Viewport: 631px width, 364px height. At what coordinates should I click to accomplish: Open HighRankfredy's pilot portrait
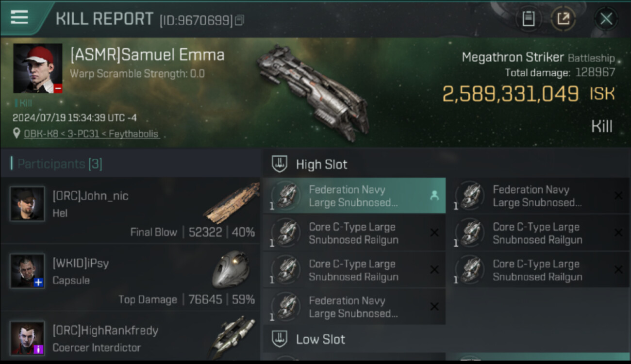27,338
